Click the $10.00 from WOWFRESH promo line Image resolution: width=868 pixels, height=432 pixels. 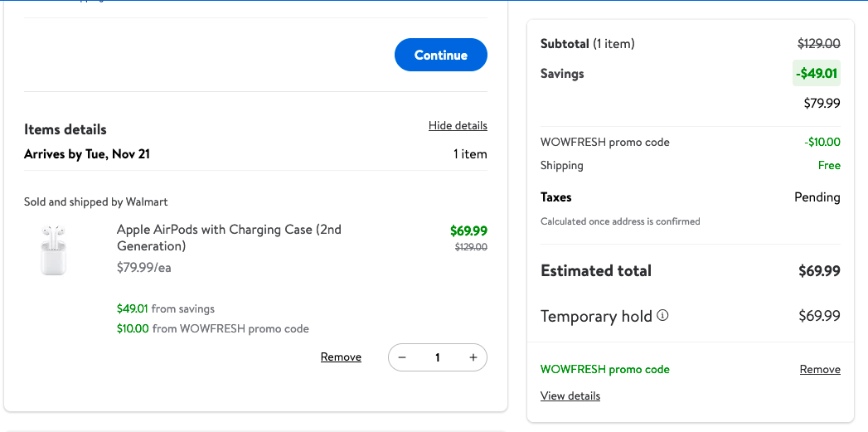(x=212, y=328)
